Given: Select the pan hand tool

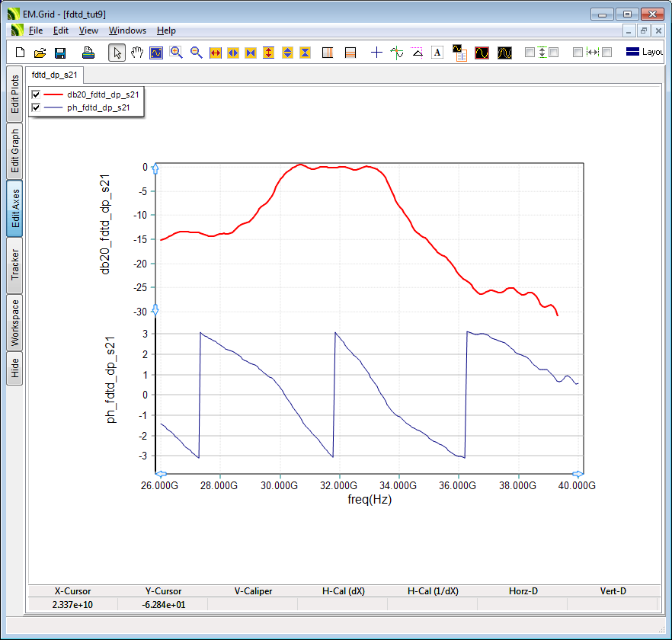Looking at the screenshot, I should tap(137, 53).
